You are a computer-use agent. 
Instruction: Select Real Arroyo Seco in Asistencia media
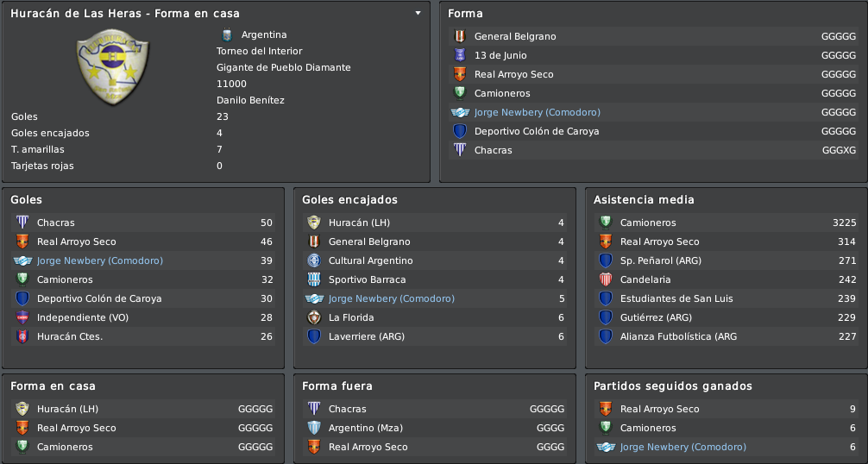[x=726, y=241]
